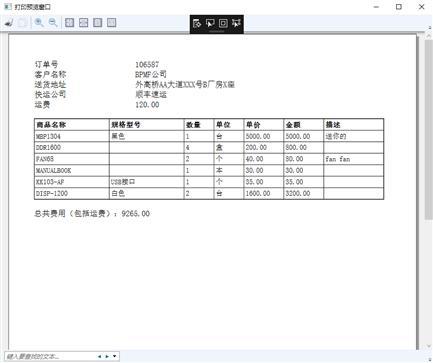Zoom in with the plus magnifier

(39, 23)
